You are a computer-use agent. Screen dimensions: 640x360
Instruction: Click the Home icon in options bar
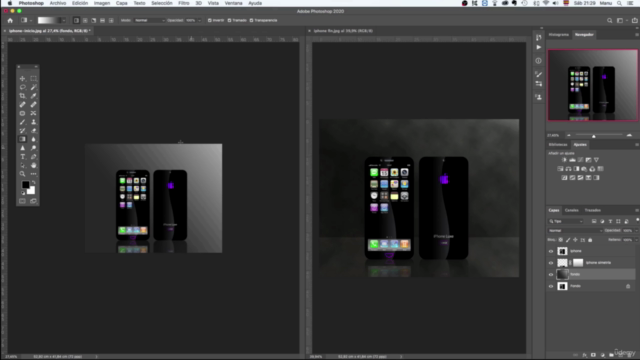click(10, 20)
